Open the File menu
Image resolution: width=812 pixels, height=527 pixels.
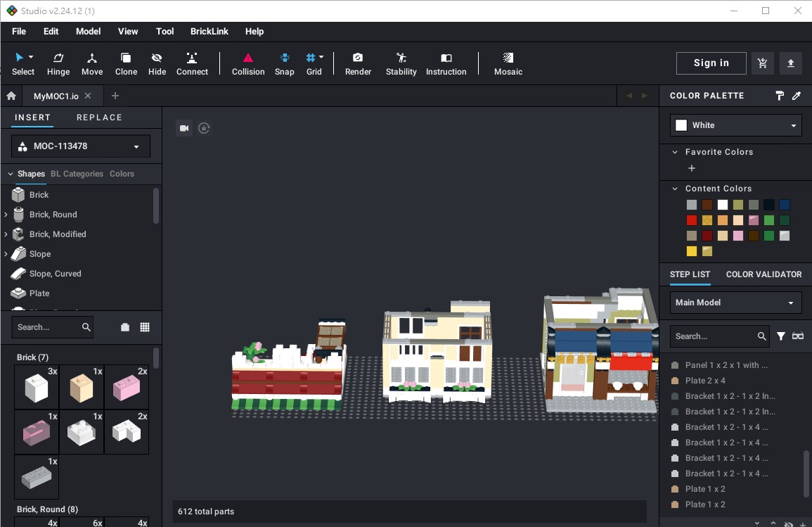(19, 32)
